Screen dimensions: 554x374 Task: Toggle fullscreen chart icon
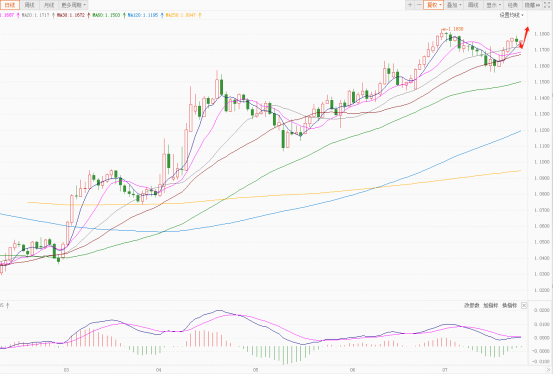pos(547,5)
